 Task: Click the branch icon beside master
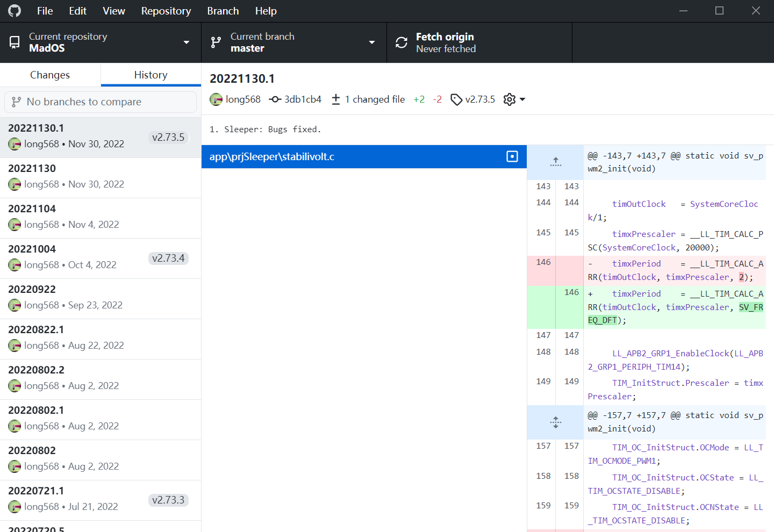pyautogui.click(x=216, y=42)
